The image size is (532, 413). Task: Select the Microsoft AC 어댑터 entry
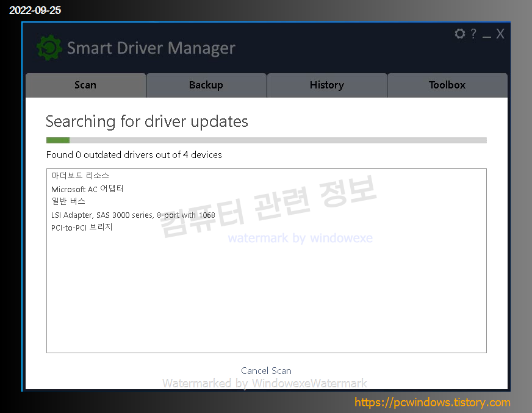pos(87,189)
